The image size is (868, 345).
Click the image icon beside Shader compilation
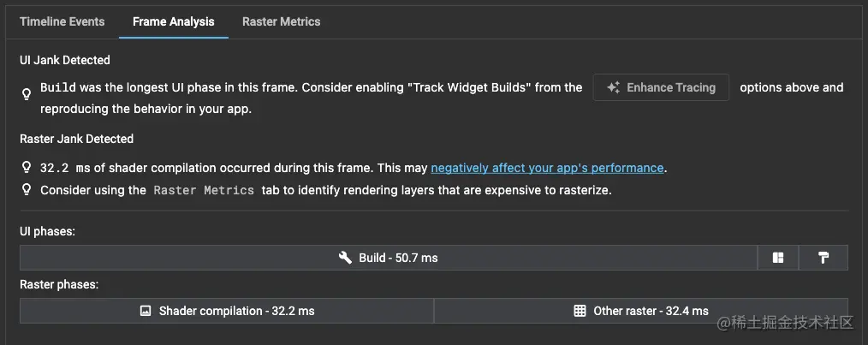146,311
